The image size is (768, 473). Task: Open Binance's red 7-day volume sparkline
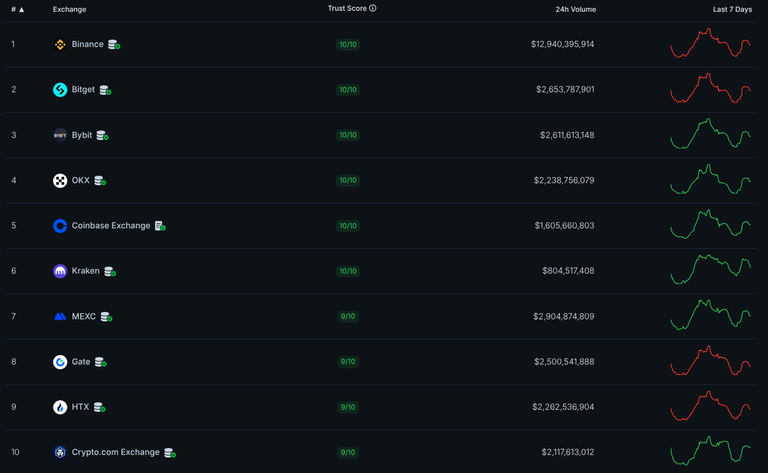(x=711, y=43)
